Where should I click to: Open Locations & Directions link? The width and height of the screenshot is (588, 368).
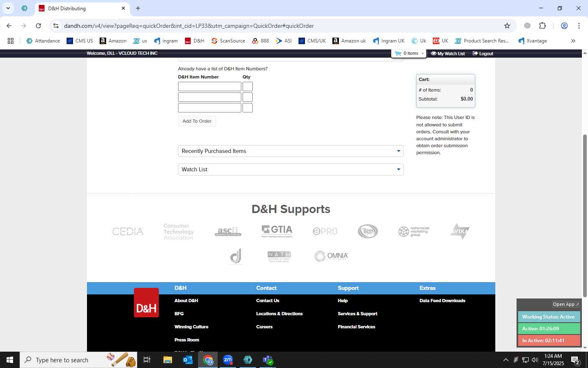[279, 314]
